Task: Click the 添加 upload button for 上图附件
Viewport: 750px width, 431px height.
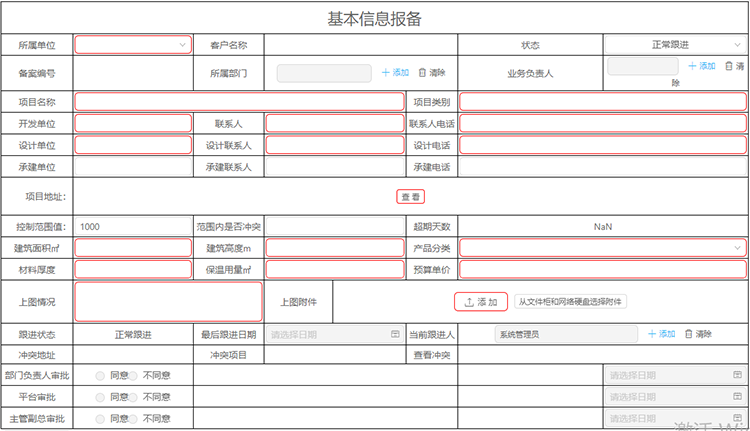Action: (x=480, y=302)
